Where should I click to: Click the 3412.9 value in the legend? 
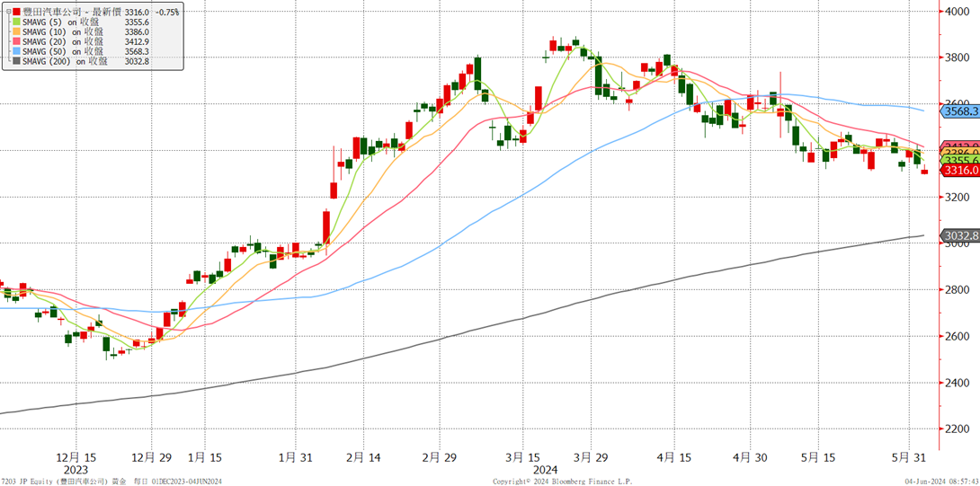coord(137,41)
